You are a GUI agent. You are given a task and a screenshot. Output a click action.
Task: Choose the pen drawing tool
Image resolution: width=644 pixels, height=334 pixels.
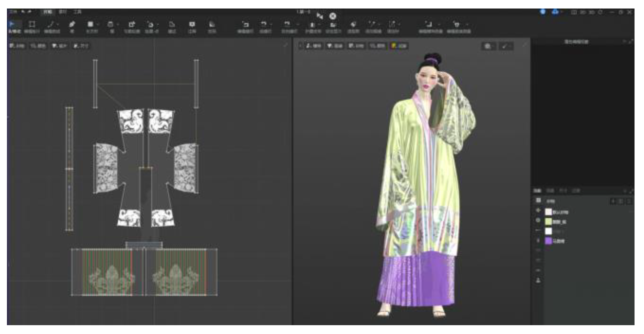[72, 25]
